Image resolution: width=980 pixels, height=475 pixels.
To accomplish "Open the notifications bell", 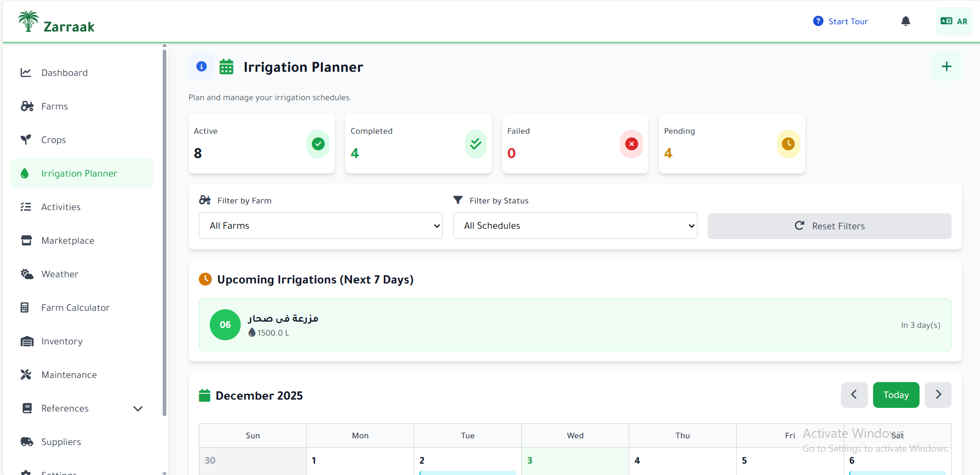I will pyautogui.click(x=905, y=21).
